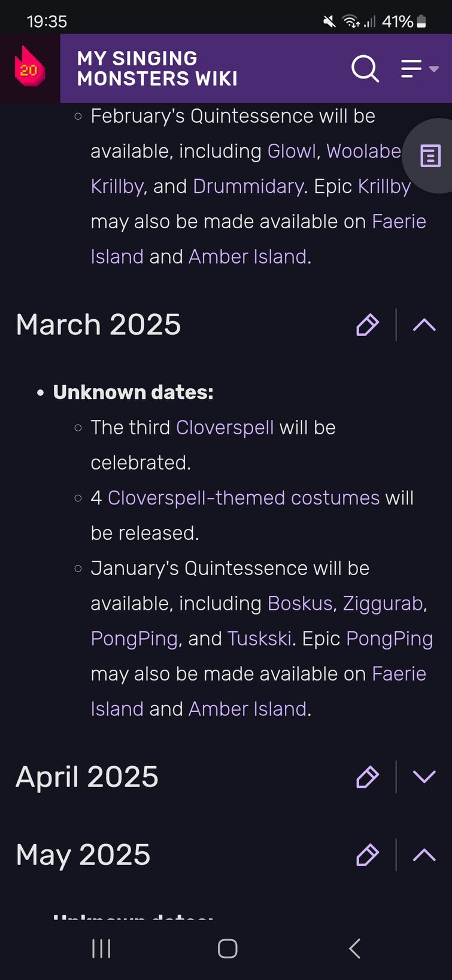Image resolution: width=452 pixels, height=980 pixels.
Task: Open the wiki search magnifier icon
Action: pyautogui.click(x=365, y=69)
